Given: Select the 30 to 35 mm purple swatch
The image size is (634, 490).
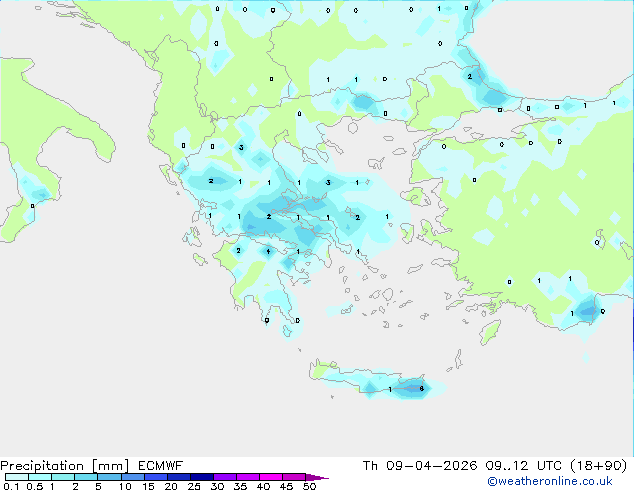Looking at the screenshot, I should pos(225,477).
